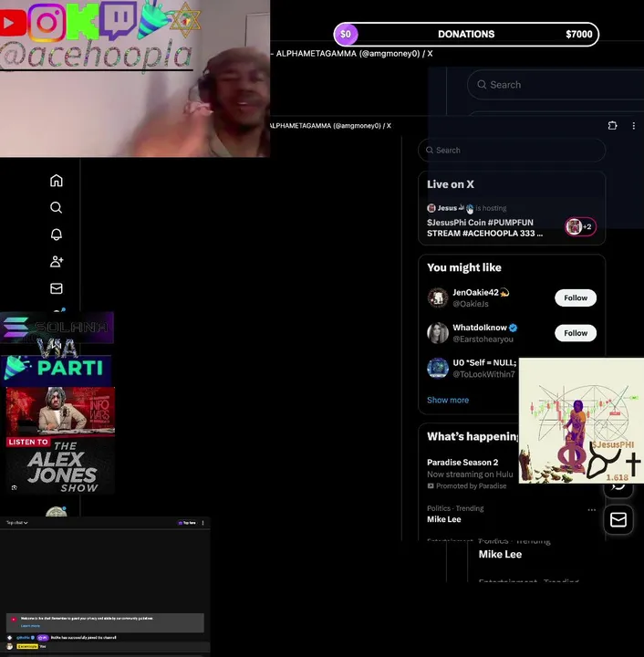Screen dimensions: 644x657
Task: Click the larger Search field at top
Action: (x=556, y=85)
